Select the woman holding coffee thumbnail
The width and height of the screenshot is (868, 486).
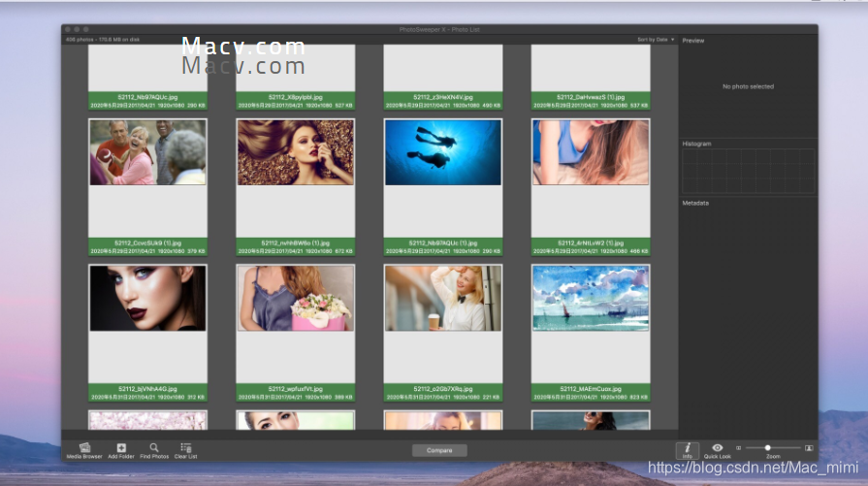tap(443, 299)
